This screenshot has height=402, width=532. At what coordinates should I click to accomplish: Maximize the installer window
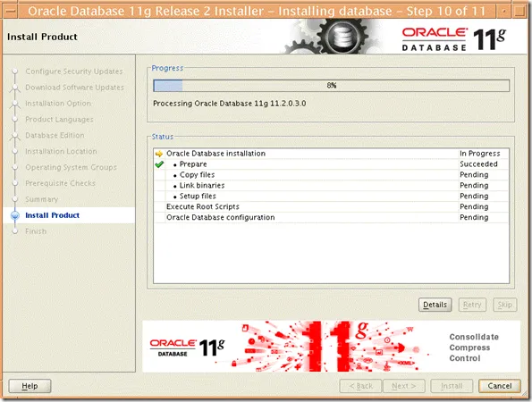[x=519, y=12]
